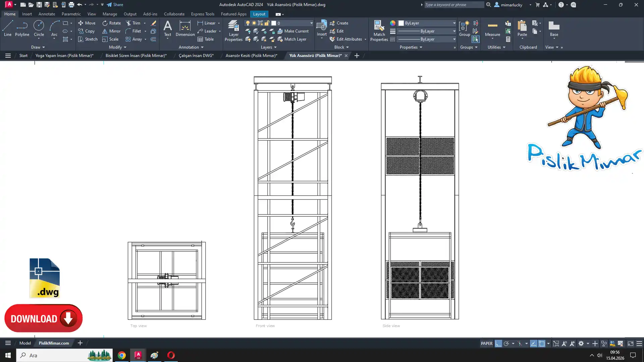
Task: Toggle PAPER space in status bar
Action: [486, 344]
